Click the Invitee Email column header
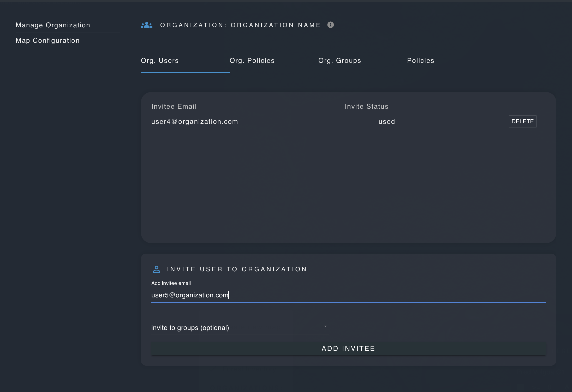Image resolution: width=572 pixels, height=392 pixels. point(174,106)
